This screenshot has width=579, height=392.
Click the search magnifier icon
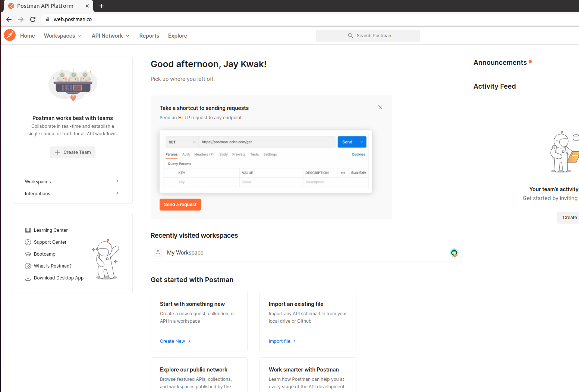(350, 36)
